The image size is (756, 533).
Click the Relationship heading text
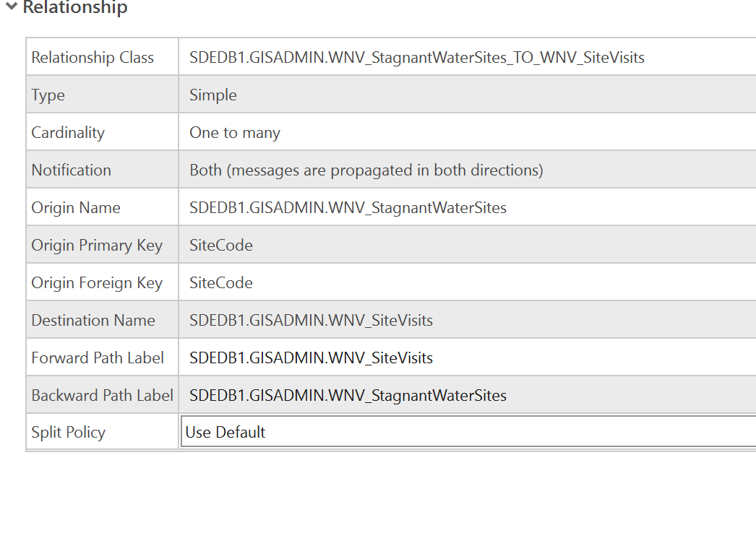(76, 8)
